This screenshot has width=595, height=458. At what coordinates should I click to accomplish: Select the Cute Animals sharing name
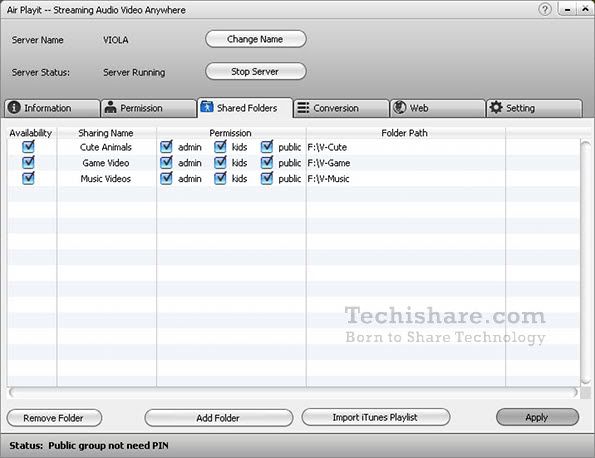(x=105, y=147)
